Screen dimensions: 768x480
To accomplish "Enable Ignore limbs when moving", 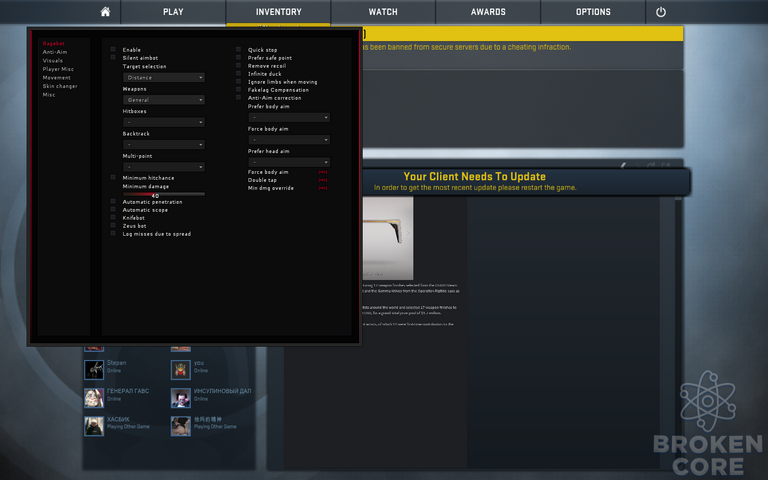I will [x=239, y=81].
